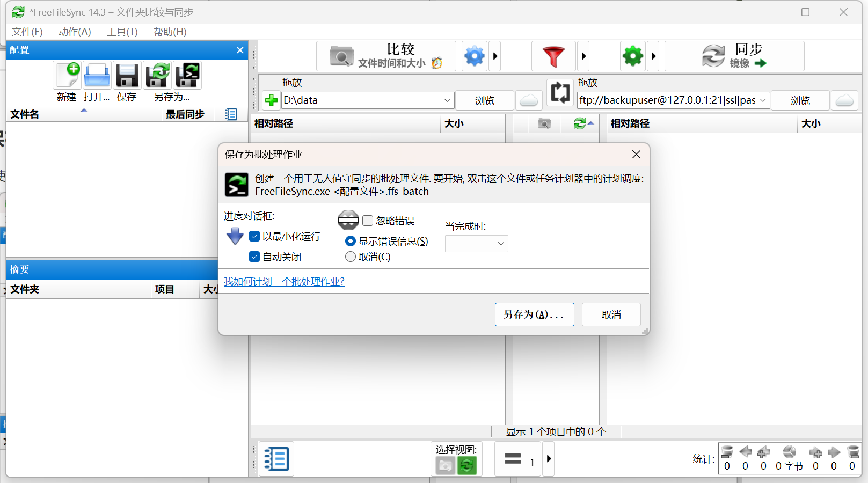This screenshot has height=483, width=868.
Task: Toggle 自动关闭 checkbox
Action: point(254,257)
